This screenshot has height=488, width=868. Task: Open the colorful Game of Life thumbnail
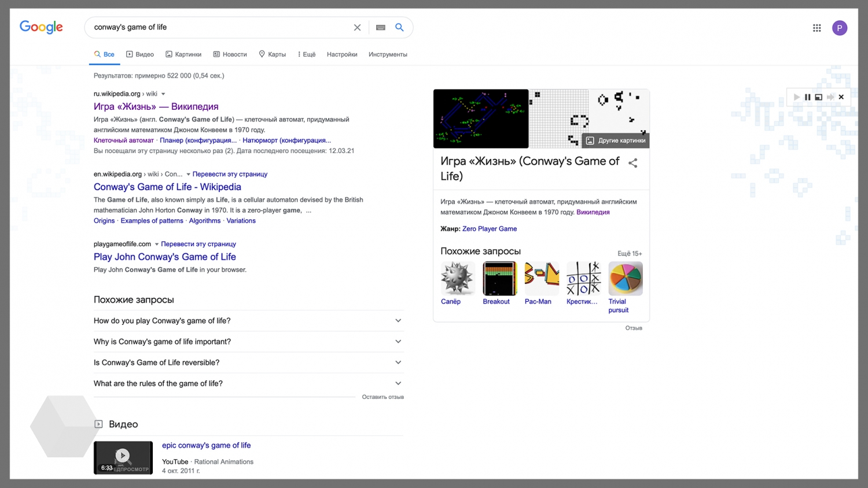[x=481, y=119]
